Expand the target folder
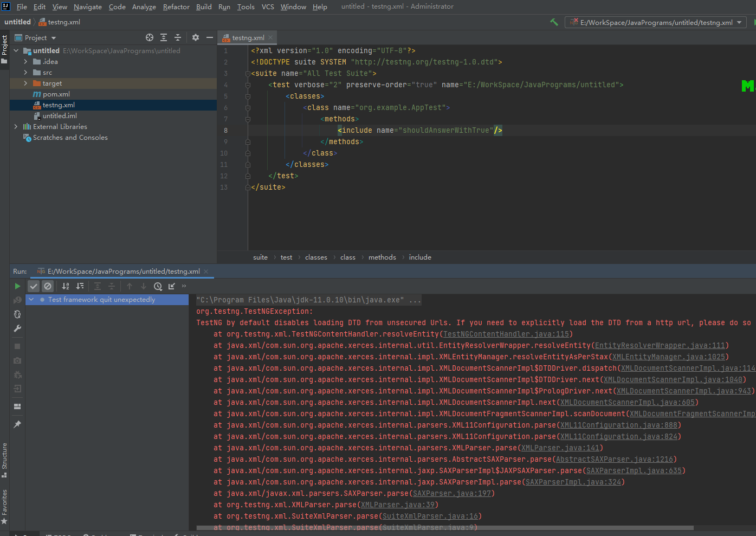Image resolution: width=756 pixels, height=536 pixels. tap(25, 83)
